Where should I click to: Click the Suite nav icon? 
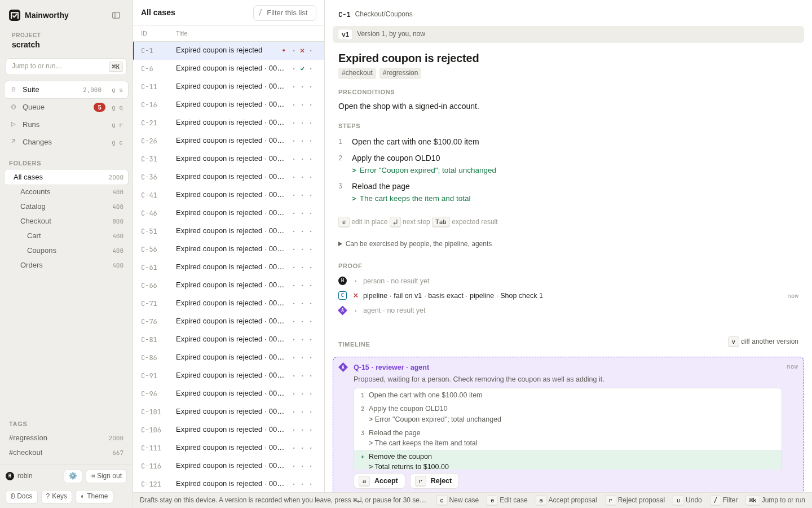click(x=14, y=90)
